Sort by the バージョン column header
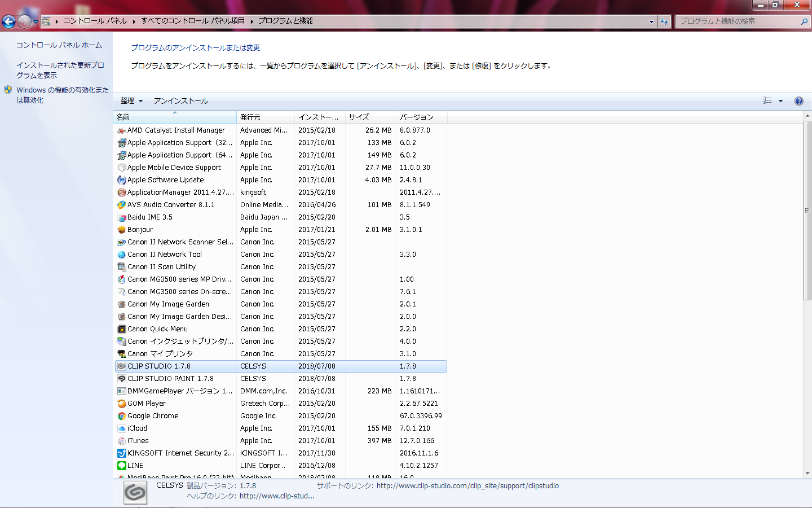 422,117
